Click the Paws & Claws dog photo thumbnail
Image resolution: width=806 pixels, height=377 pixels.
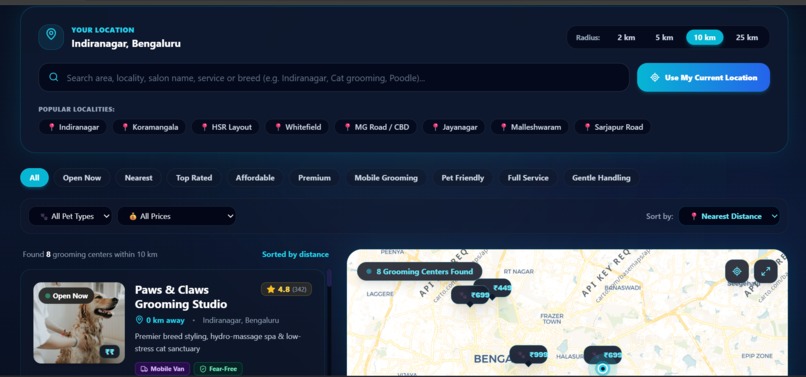pyautogui.click(x=79, y=323)
